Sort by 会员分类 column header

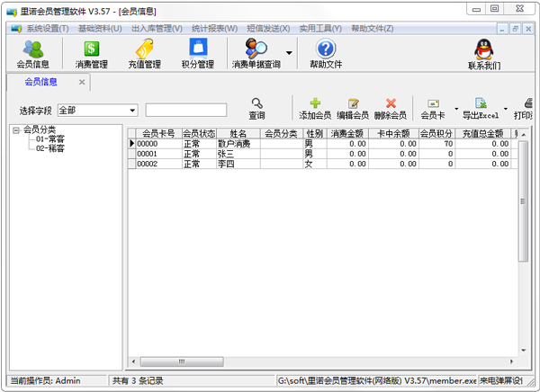[x=281, y=134]
